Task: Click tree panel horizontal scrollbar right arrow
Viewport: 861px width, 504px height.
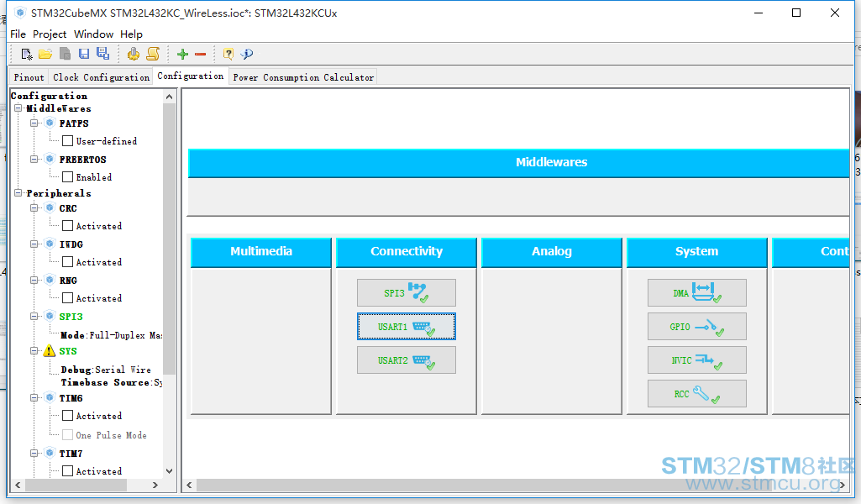Action: point(155,485)
